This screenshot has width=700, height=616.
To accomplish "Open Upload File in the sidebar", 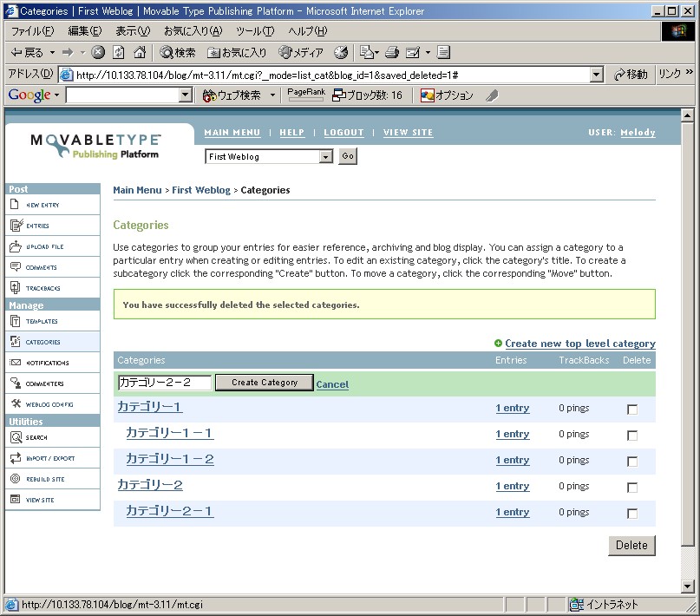I will 52,246.
